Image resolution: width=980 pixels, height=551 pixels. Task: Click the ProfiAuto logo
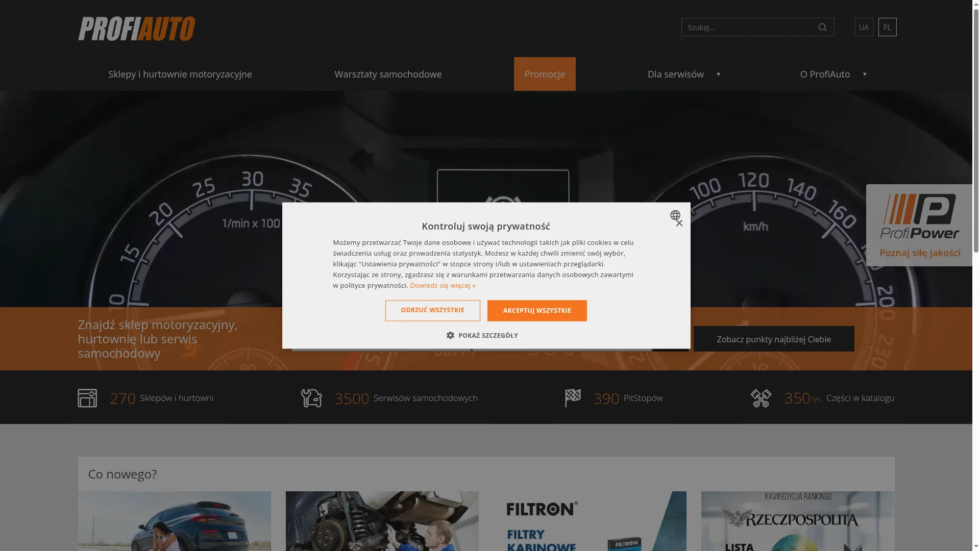click(136, 29)
